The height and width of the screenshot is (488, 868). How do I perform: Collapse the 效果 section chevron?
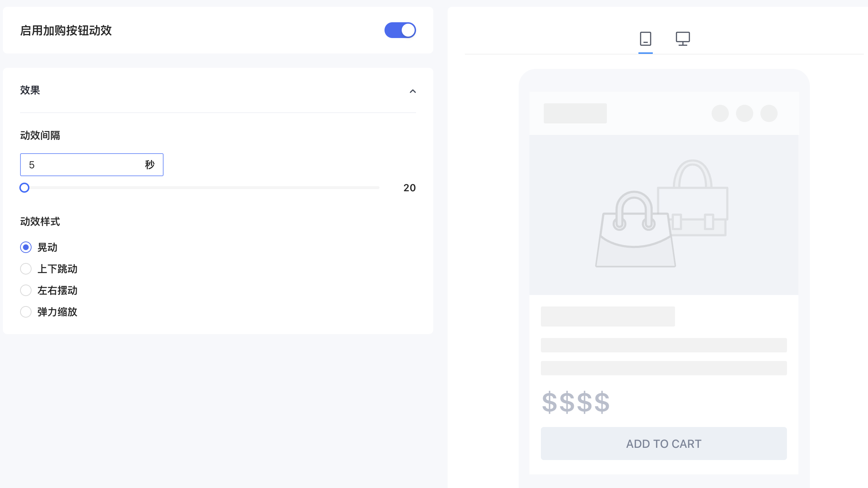413,91
